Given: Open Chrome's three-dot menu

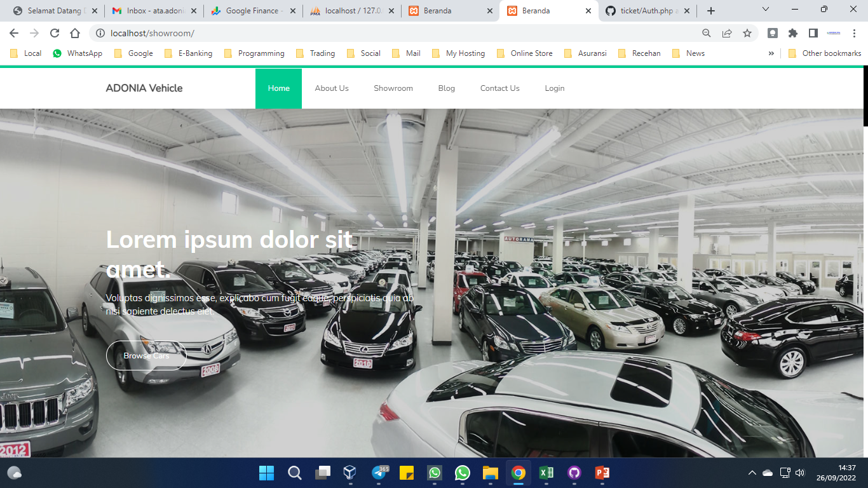Looking at the screenshot, I should (855, 33).
